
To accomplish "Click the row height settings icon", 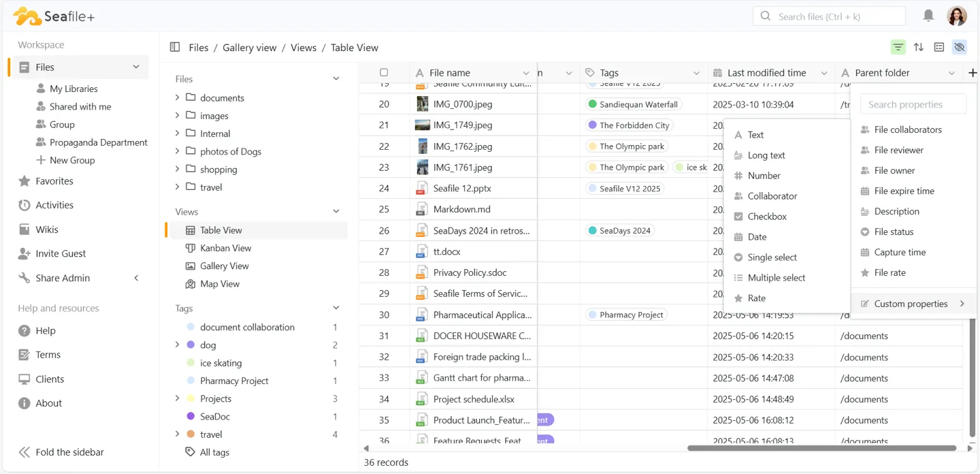I will (939, 47).
